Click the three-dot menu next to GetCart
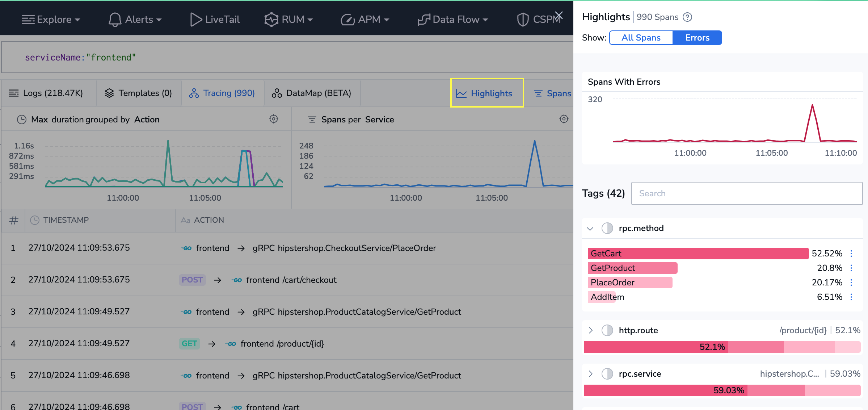Image resolution: width=868 pixels, height=410 pixels. (851, 254)
